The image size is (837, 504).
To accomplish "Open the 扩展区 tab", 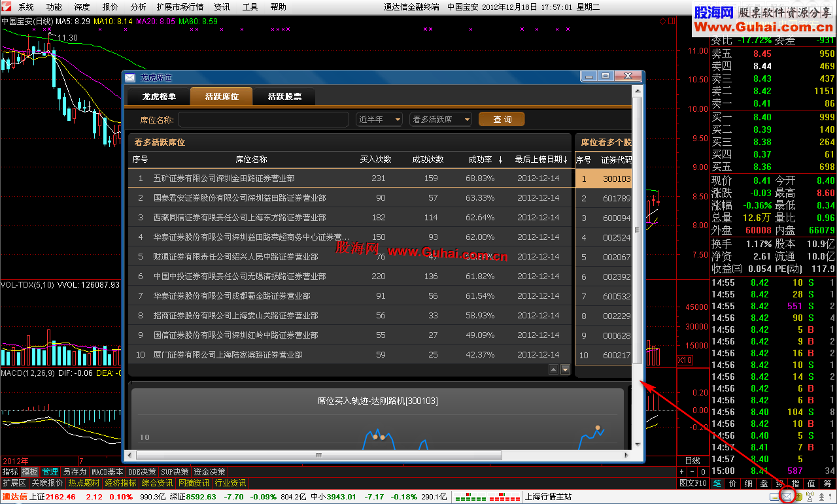I will (x=14, y=483).
